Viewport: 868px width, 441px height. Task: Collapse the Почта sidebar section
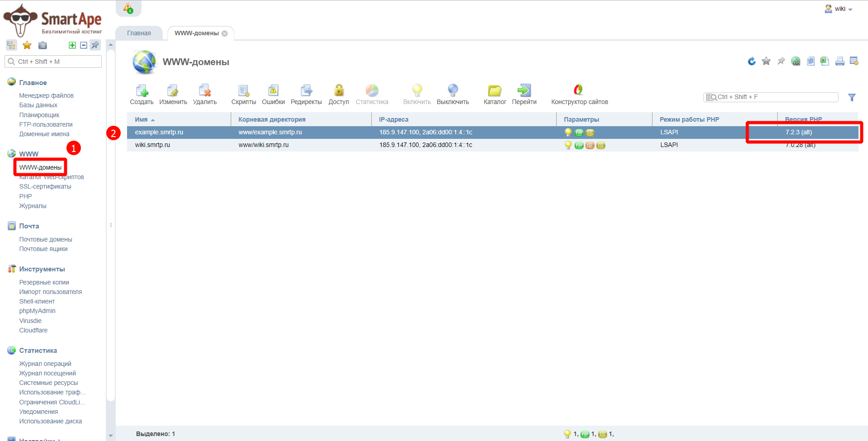(x=29, y=226)
